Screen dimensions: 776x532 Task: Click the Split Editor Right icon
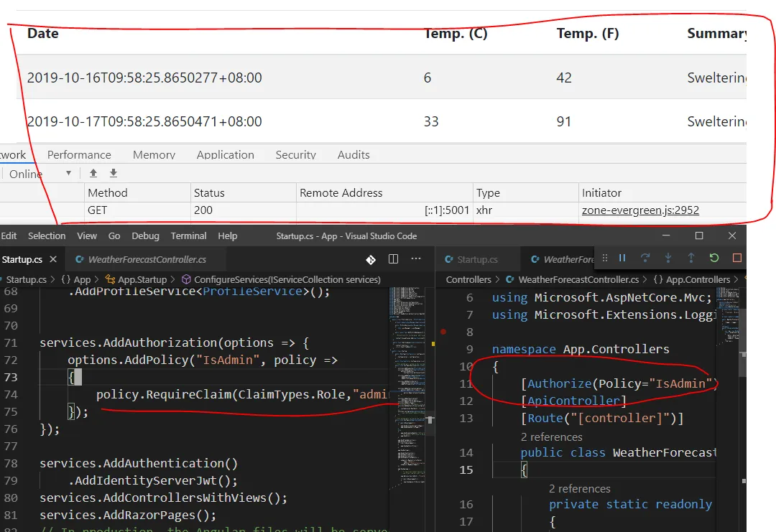pyautogui.click(x=394, y=258)
